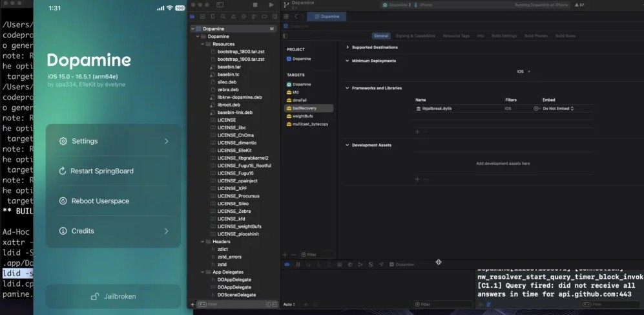
Task: Open Debug Memory Graph
Action: [x=360, y=265]
